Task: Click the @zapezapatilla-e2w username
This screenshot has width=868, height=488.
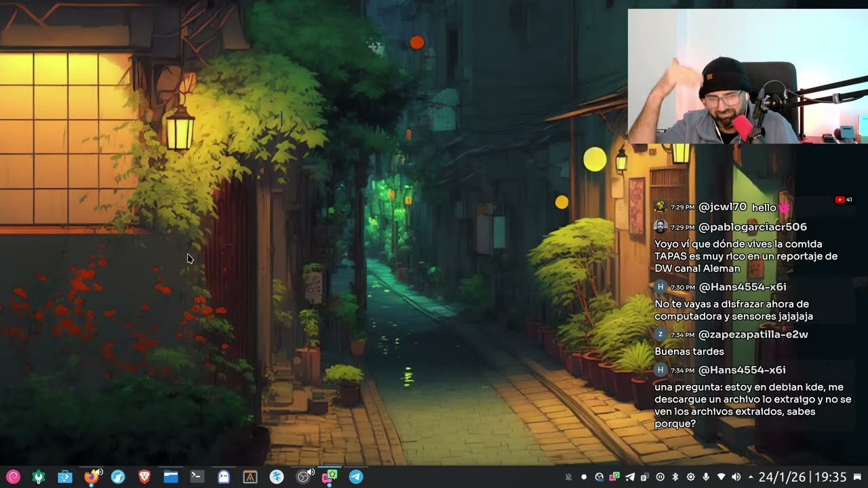Action: [x=753, y=334]
